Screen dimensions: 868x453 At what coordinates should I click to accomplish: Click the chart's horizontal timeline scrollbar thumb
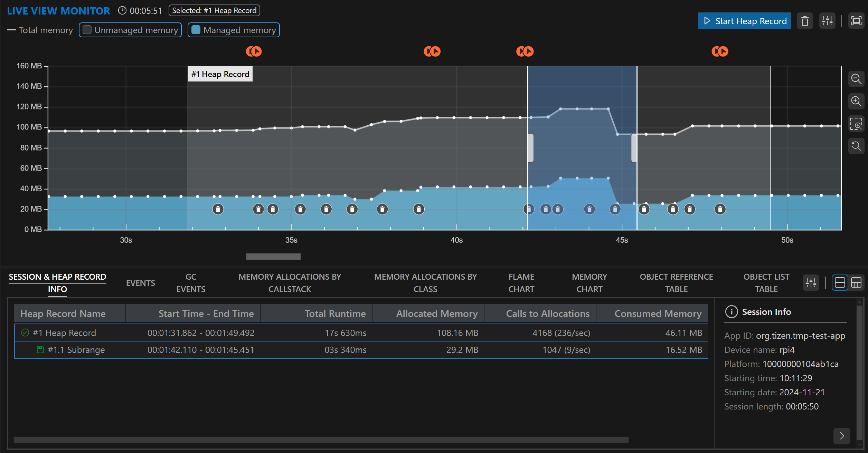pyautogui.click(x=273, y=257)
